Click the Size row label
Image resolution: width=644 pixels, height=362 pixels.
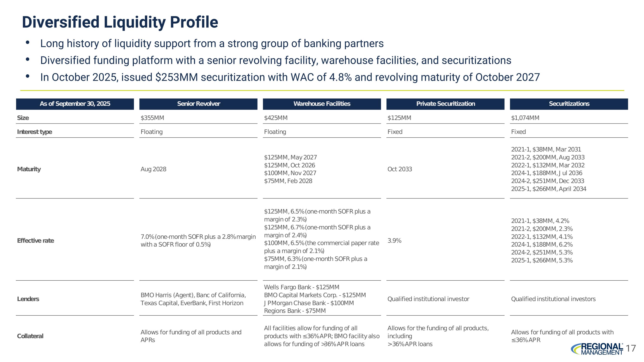point(23,118)
